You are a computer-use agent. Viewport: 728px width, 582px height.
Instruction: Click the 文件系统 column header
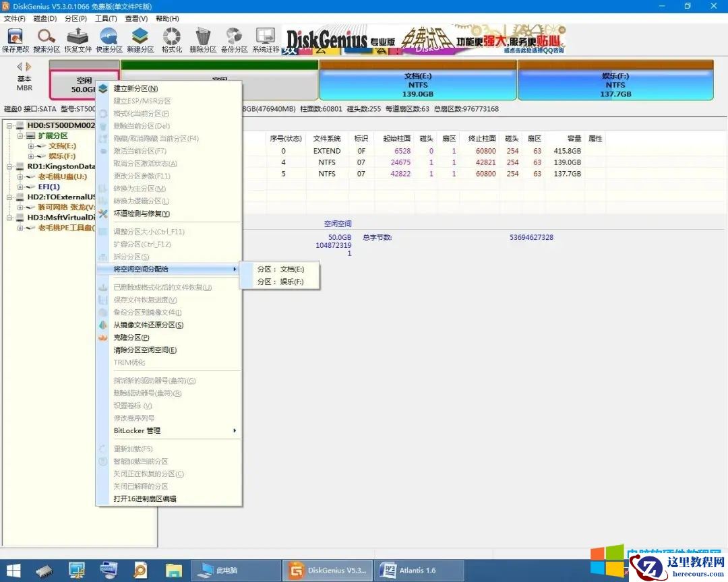click(x=327, y=138)
